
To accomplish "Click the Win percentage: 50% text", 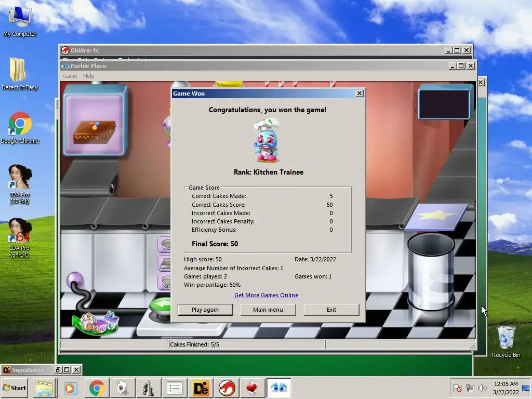I will [x=212, y=285].
